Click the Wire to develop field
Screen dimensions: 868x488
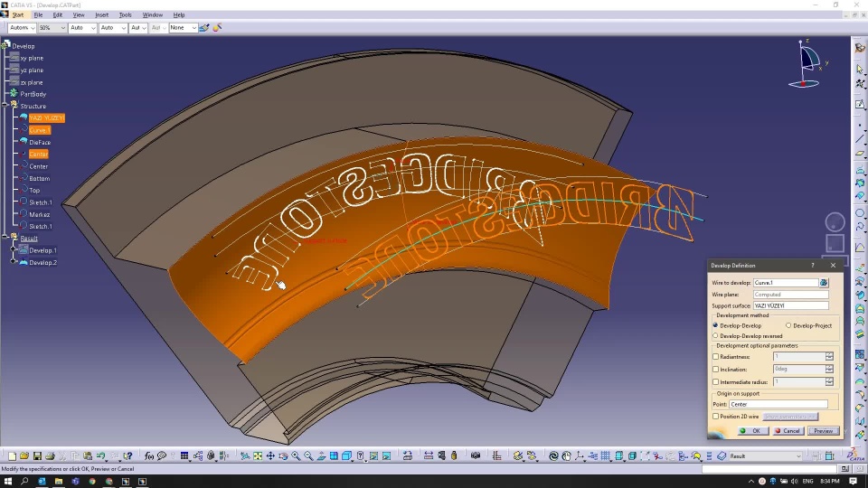pos(786,283)
